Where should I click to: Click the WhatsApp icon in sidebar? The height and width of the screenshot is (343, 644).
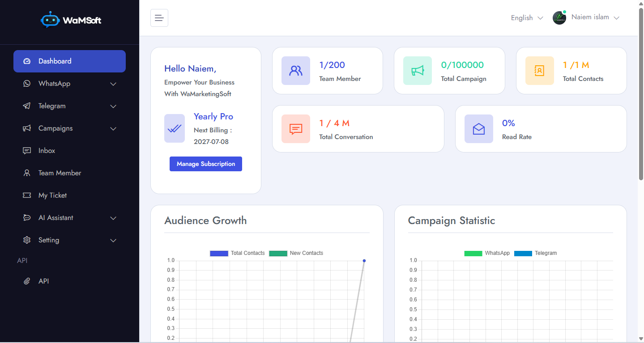click(x=27, y=84)
